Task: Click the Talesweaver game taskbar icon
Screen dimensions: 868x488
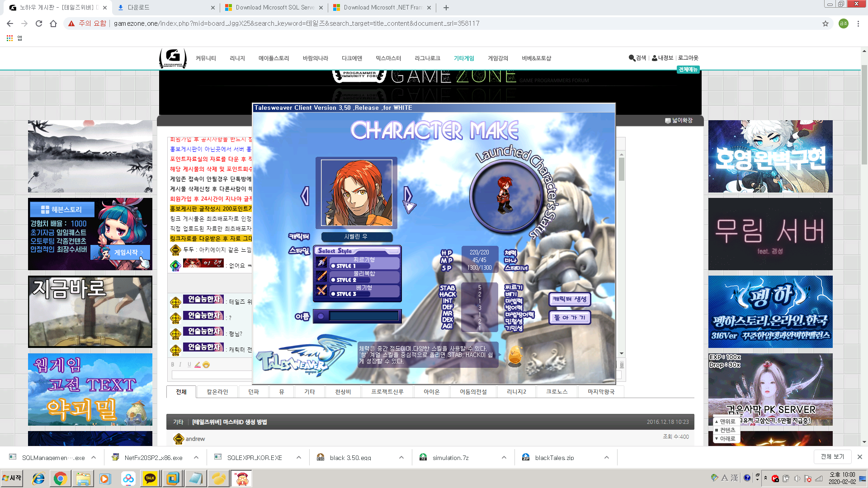Action: click(242, 479)
